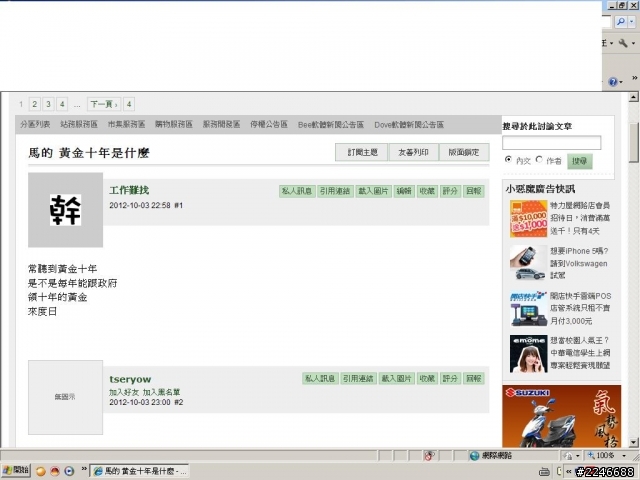Open the 分區列表 nav tab
This screenshot has height=480, width=640.
click(35, 124)
